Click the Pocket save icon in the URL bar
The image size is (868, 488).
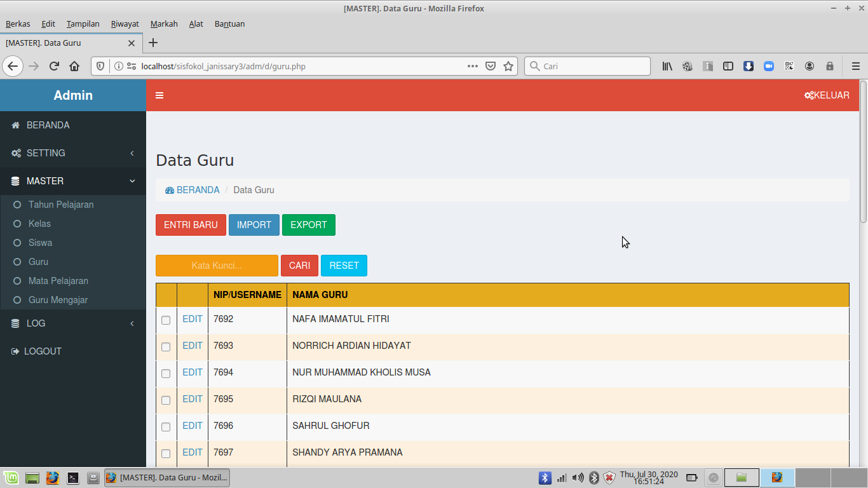pyautogui.click(x=491, y=66)
